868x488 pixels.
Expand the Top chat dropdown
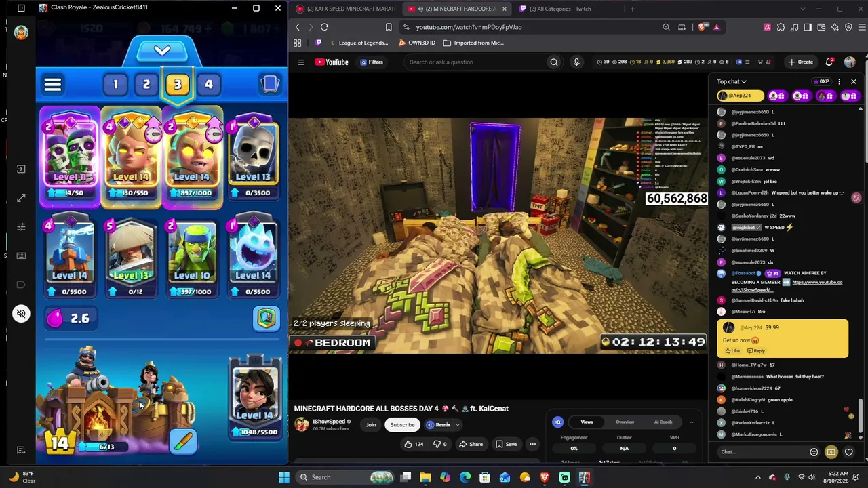click(x=732, y=82)
